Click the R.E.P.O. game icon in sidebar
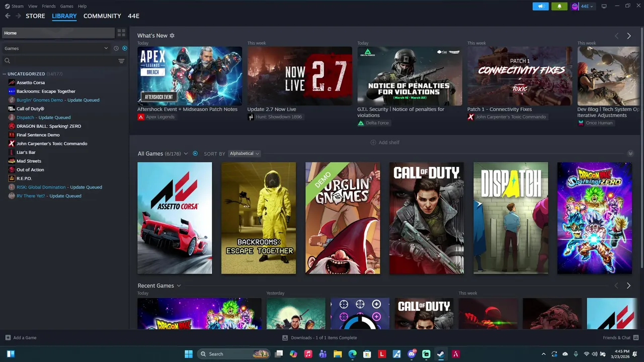The height and width of the screenshot is (362, 644). (x=12, y=178)
